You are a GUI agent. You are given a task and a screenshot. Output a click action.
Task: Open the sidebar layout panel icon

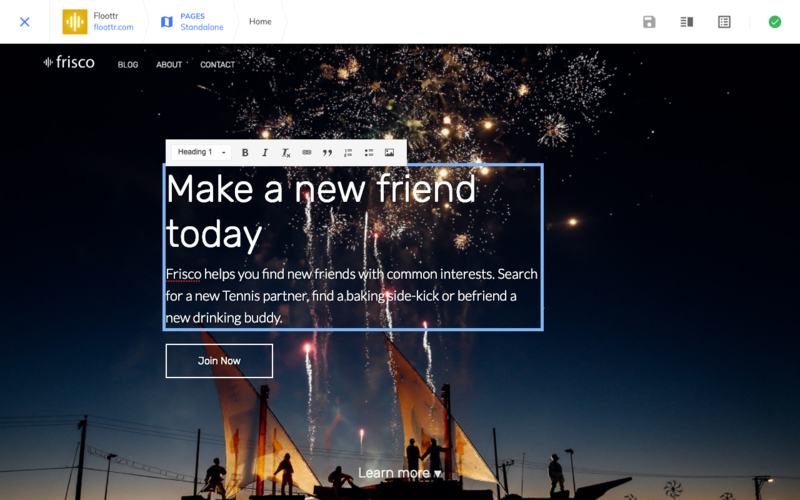tap(687, 22)
